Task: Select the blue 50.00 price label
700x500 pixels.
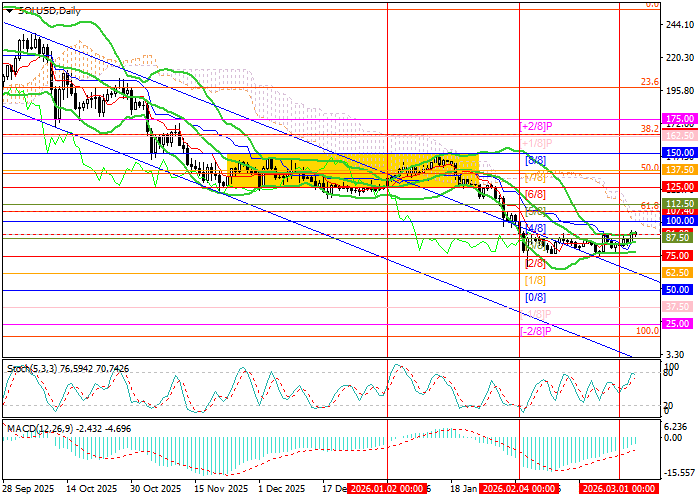Action: (x=677, y=289)
